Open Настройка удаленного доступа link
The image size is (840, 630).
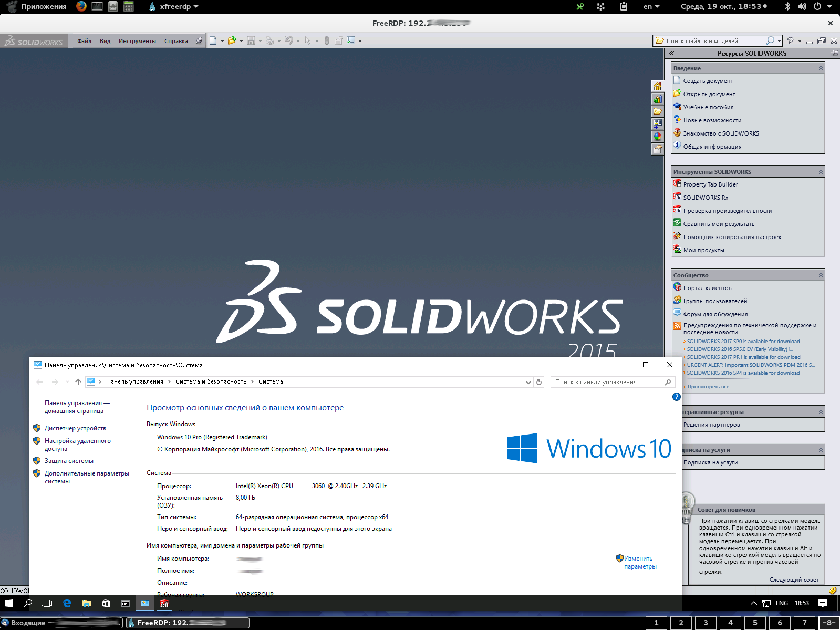(78, 445)
